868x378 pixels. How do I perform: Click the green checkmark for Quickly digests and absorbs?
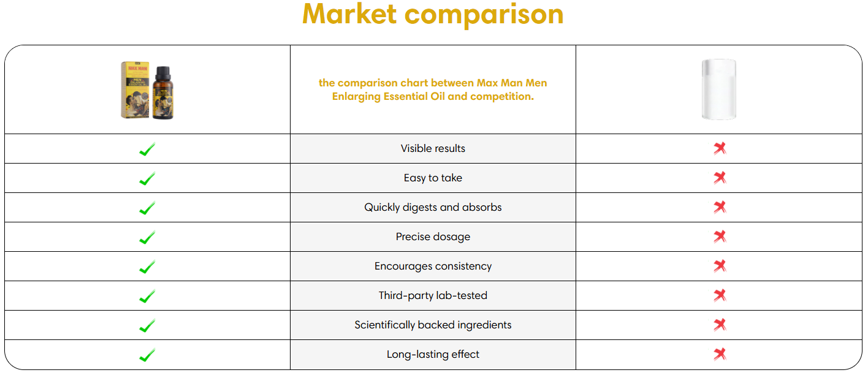point(147,208)
